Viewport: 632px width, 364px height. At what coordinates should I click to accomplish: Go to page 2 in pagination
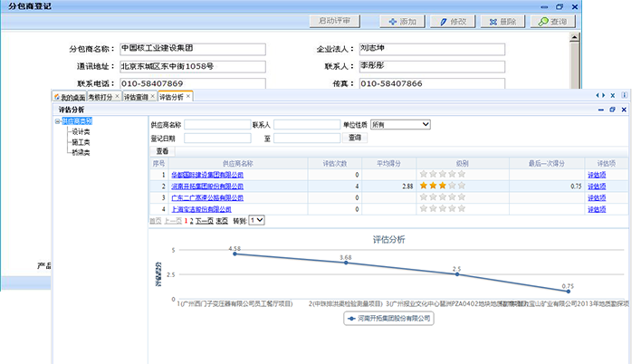pyautogui.click(x=192, y=221)
